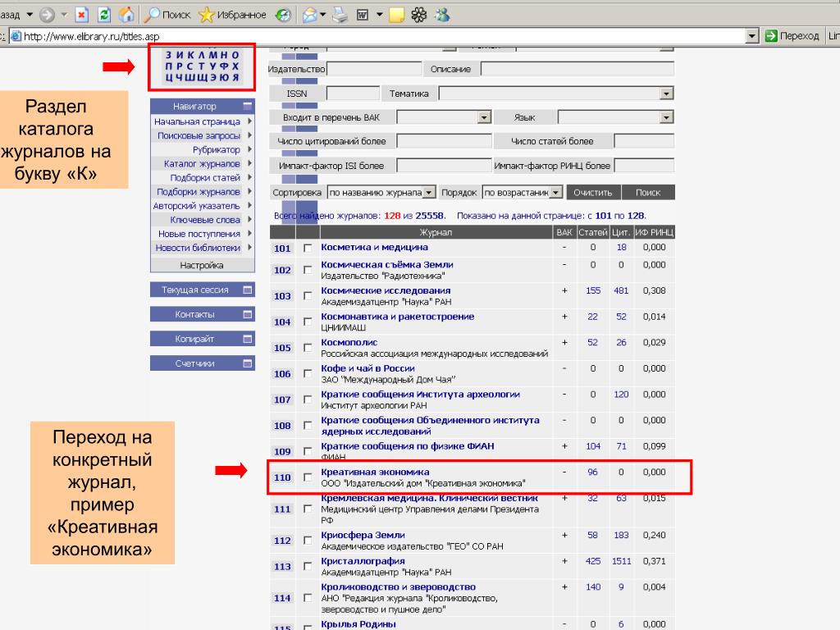Check box for Кристаллография
Viewport: 840px width, 630px height.
point(308,566)
